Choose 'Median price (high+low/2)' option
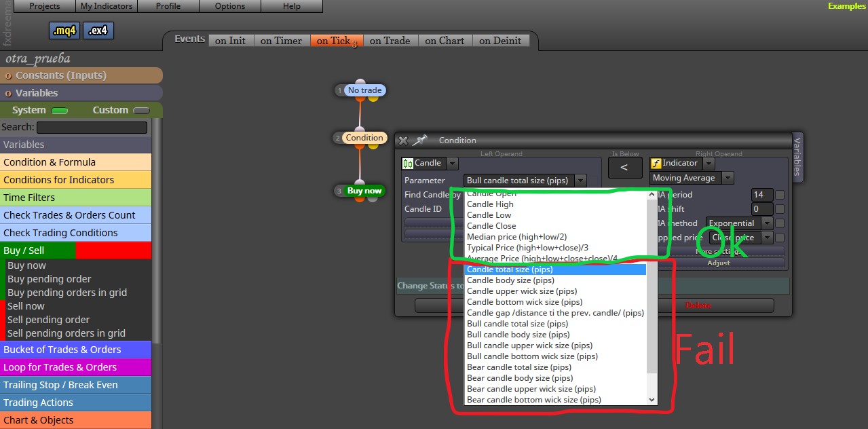868x429 pixels. (x=555, y=237)
